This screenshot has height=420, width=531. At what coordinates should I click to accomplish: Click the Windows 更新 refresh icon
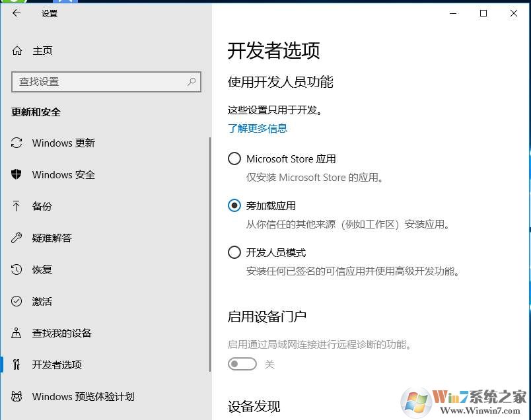17,143
